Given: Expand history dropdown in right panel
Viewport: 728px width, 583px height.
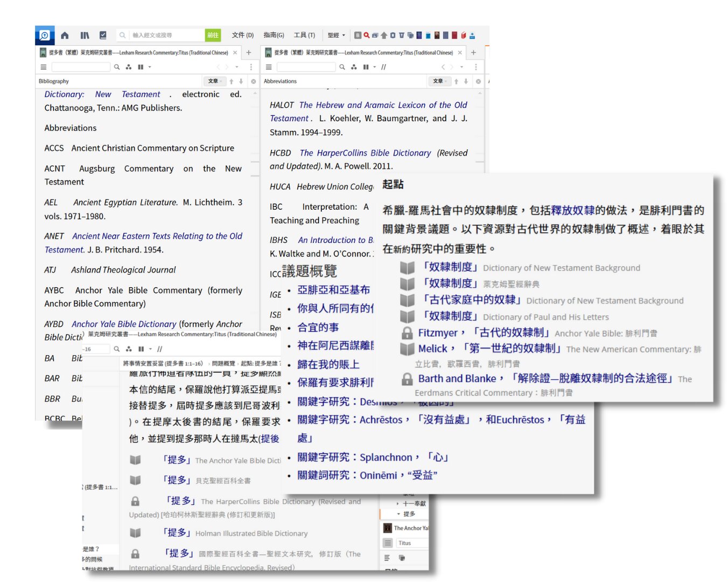Looking at the screenshot, I should 461,67.
